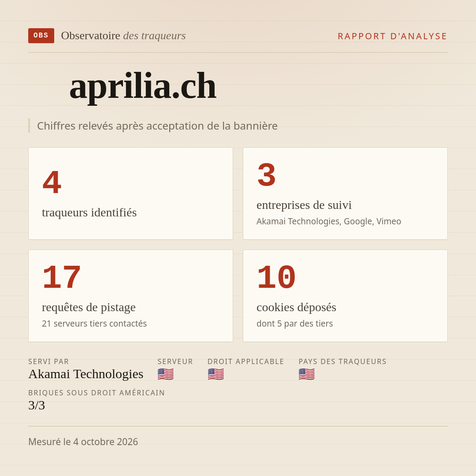This screenshot has width=476, height=476.
Task: Click the number 3 in the entreprises card
Action: pos(266,175)
